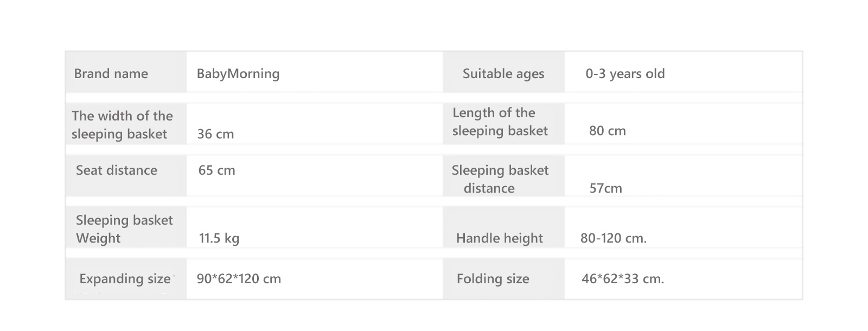Click the Length of the sleeping basket label
Image resolution: width=868 pixels, height=331 pixels.
click(x=500, y=122)
